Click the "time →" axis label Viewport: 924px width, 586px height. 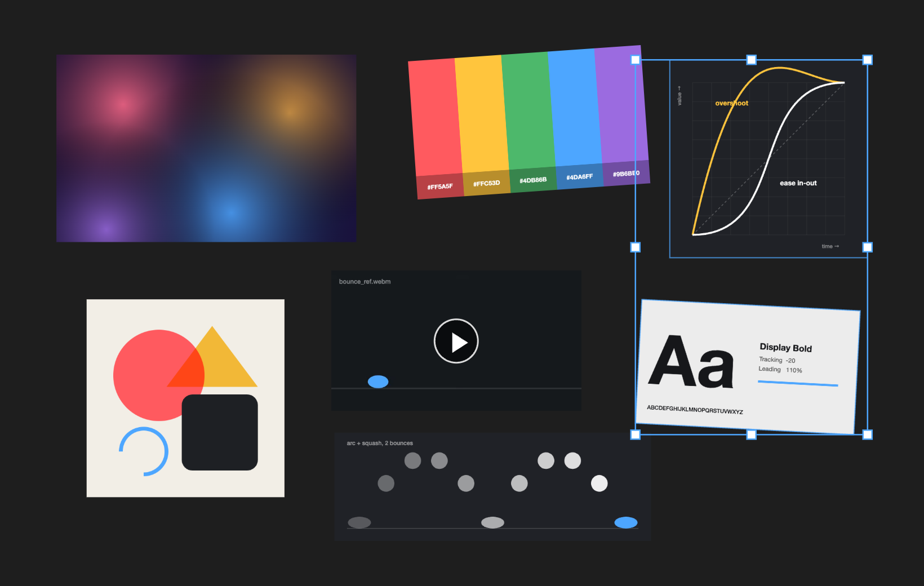(830, 246)
